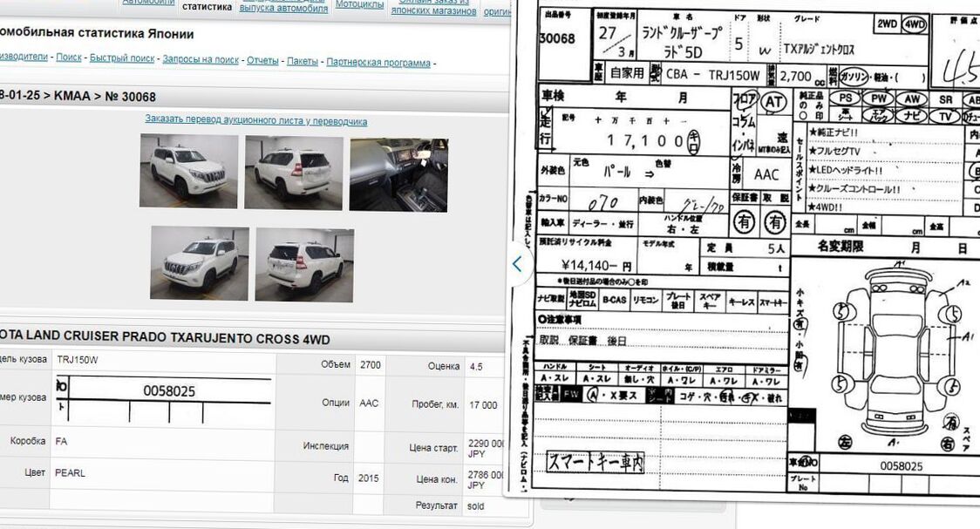Open the rear view thumbnail beside the interior photo
Viewport: 980px width, 529px height.
(294, 173)
